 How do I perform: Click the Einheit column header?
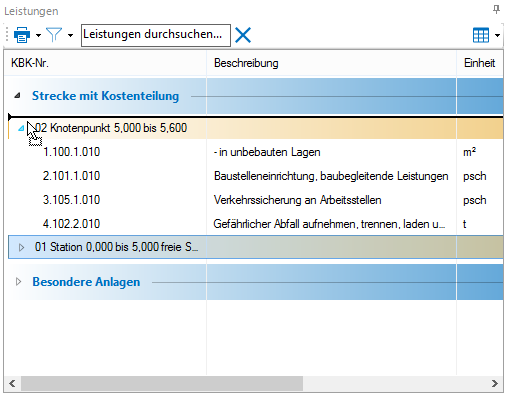pos(480,63)
